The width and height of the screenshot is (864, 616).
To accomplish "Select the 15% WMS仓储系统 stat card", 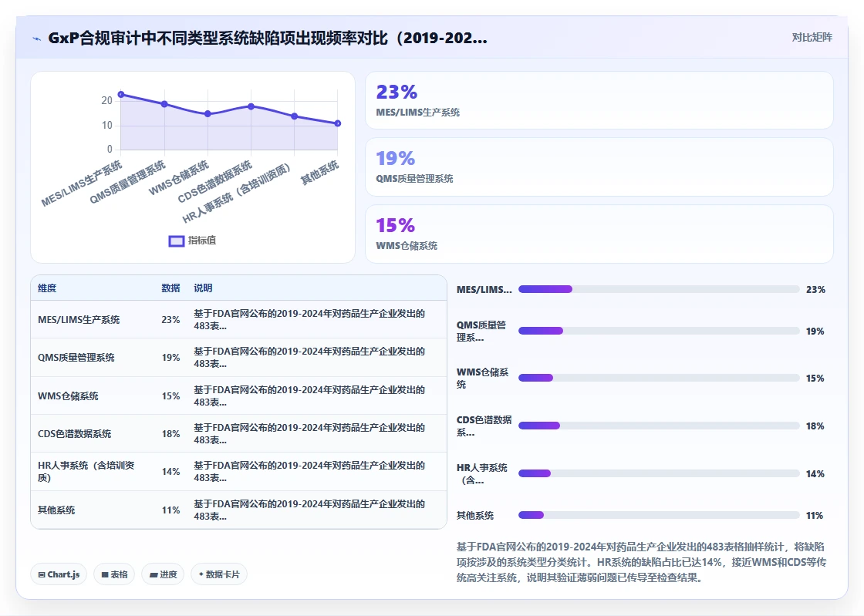I will [x=599, y=234].
